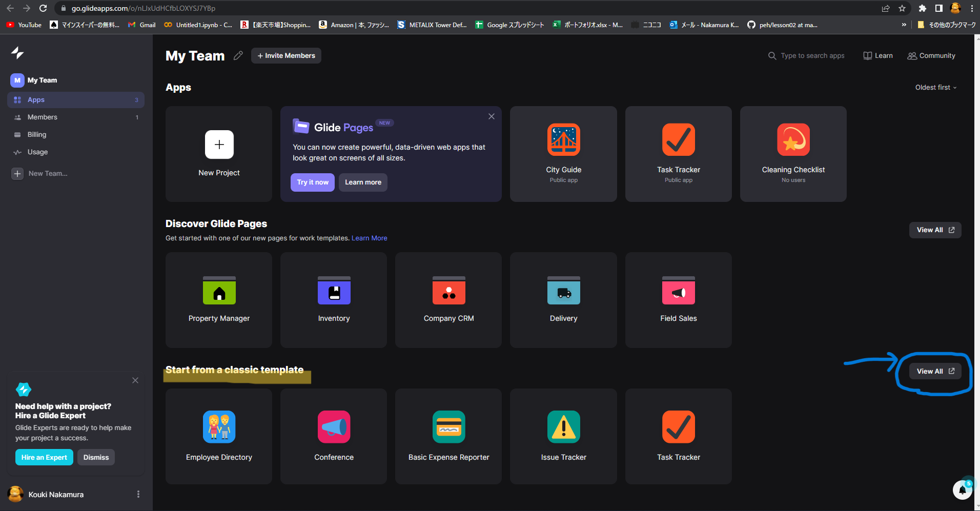
Task: Click the Glide Pages folder icon
Action: click(301, 126)
